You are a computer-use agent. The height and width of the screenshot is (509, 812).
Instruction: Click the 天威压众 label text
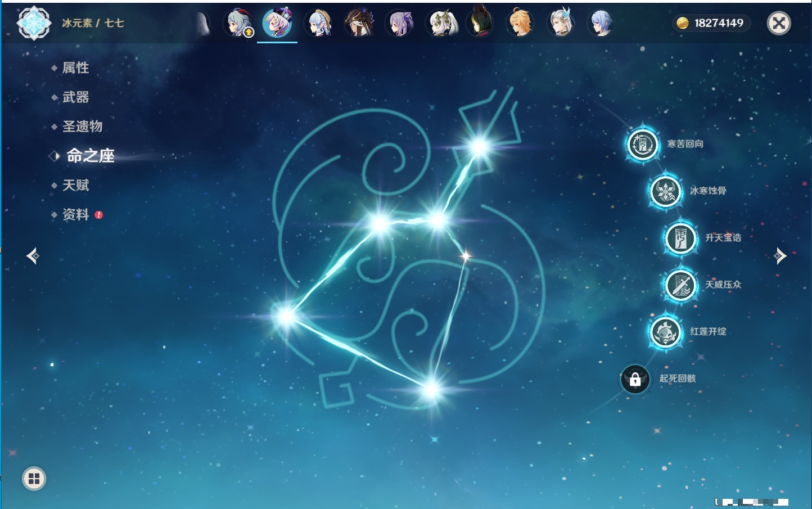pos(723,285)
